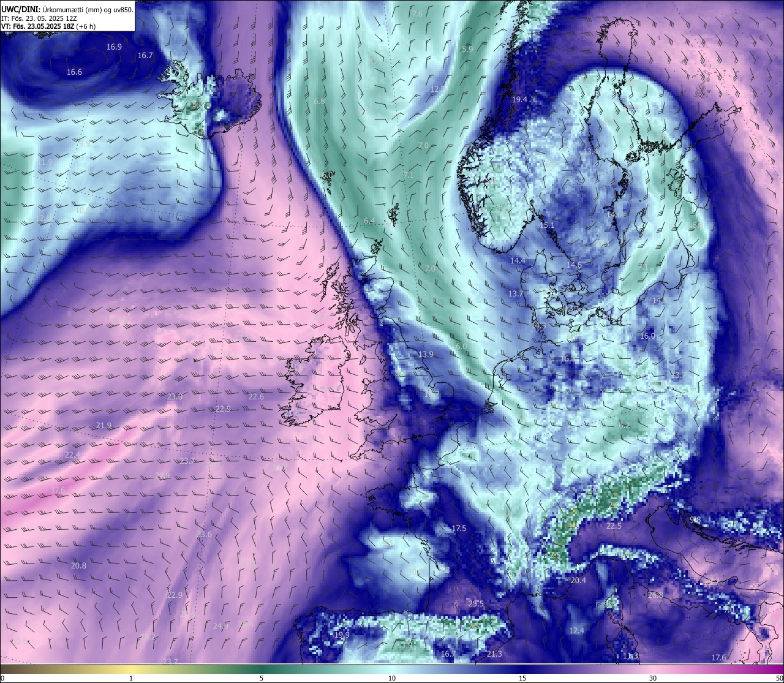784x683 pixels.
Task: Click the 'VT: Fös. 23.05.2025 18Z (+6 h)' line
Action: (x=48, y=26)
